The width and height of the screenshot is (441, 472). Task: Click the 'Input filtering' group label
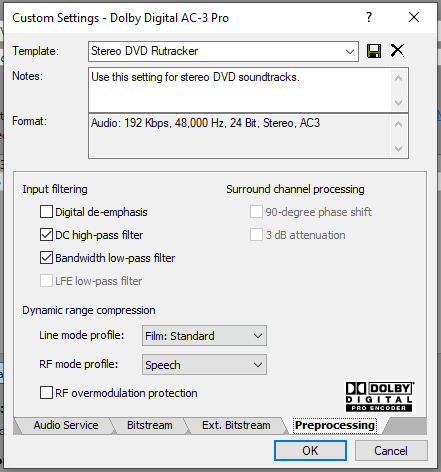coord(55,189)
